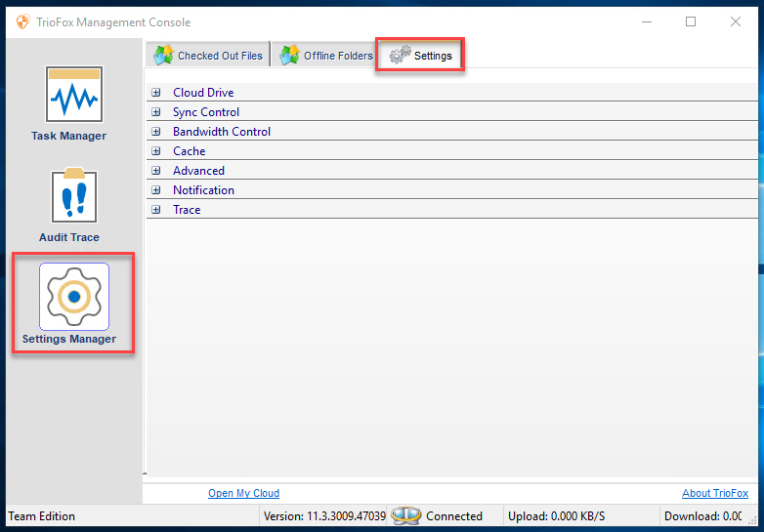Open the Open My Cloud link
Viewport: 764px width, 532px height.
pyautogui.click(x=243, y=493)
